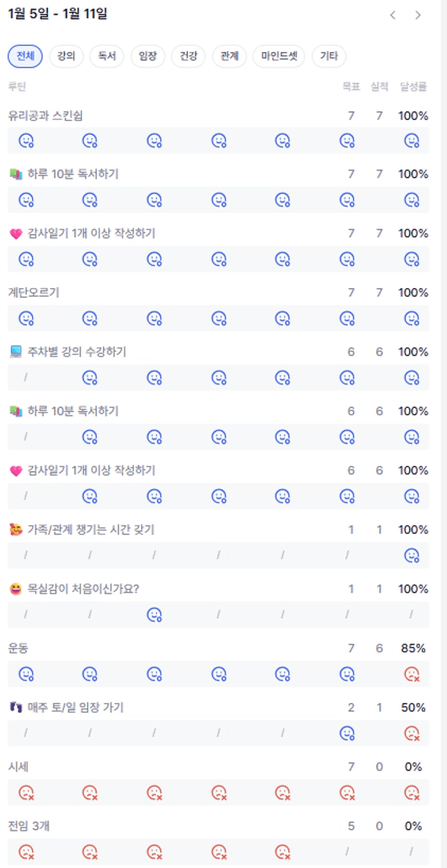Image resolution: width=447 pixels, height=868 pixels.
Task: Toggle the blue completed smiley in 매주 토/일 임장 가기 row
Action: click(x=347, y=733)
